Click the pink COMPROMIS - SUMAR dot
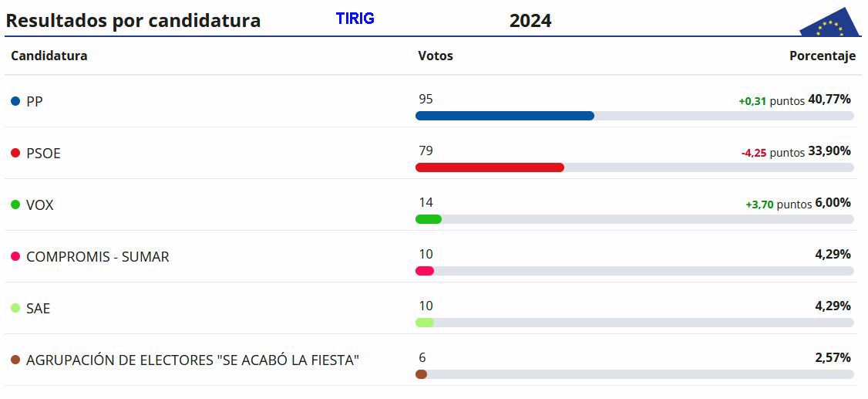Image resolution: width=868 pixels, height=399 pixels. (15, 257)
